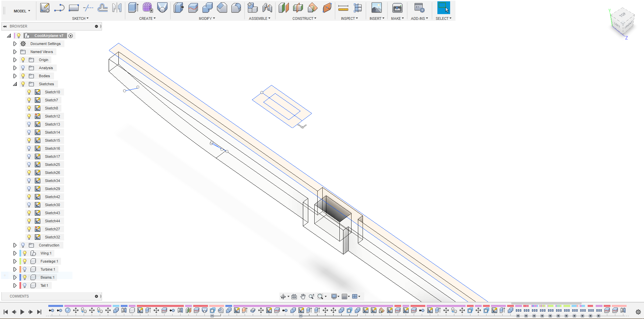Toggle visibility of Bodies folder
The height and width of the screenshot is (319, 644).
tap(23, 76)
